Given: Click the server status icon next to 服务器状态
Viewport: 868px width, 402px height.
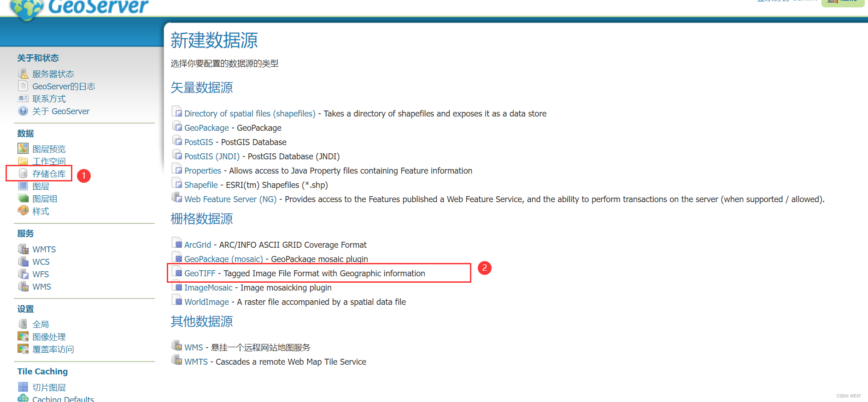Looking at the screenshot, I should pos(23,74).
